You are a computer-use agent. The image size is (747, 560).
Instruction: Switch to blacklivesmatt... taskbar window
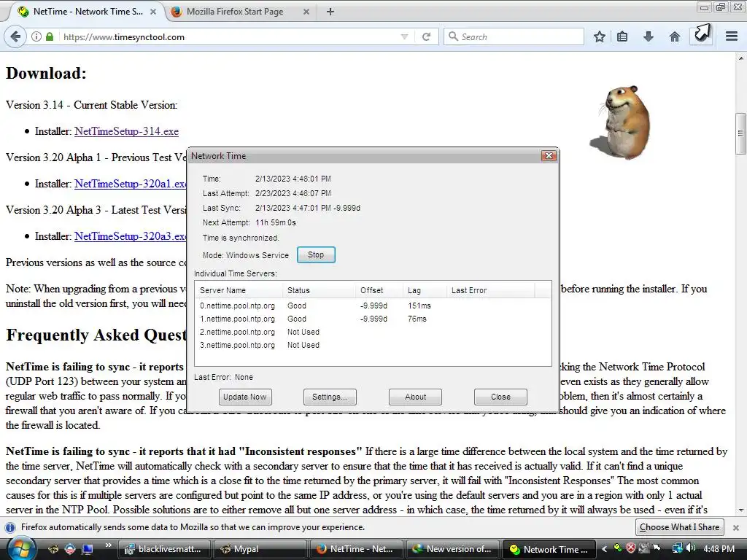click(x=163, y=549)
